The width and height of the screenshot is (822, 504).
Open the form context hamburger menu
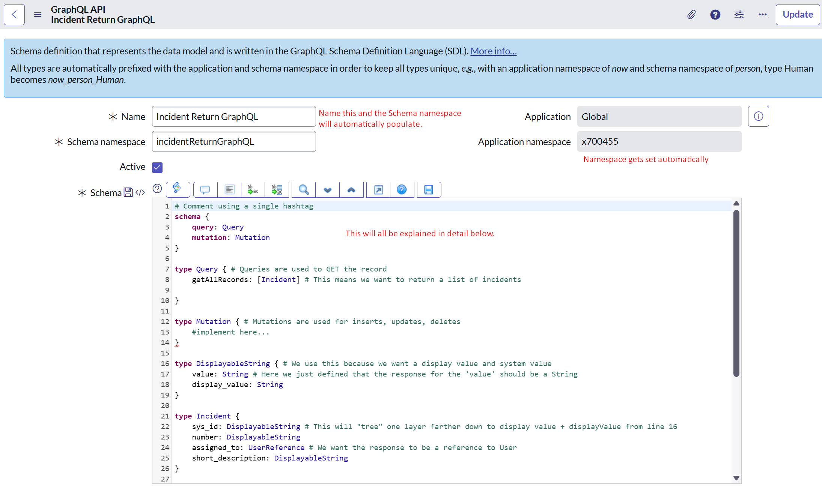pos(38,15)
